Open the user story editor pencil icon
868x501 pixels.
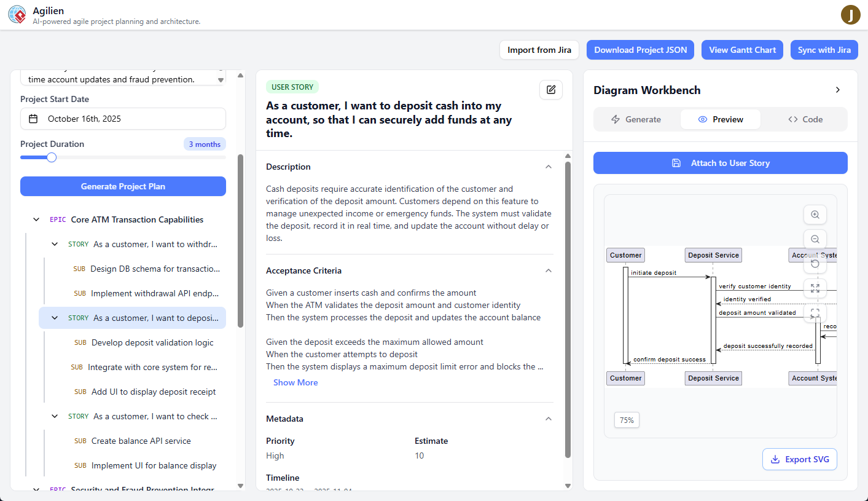(550, 89)
